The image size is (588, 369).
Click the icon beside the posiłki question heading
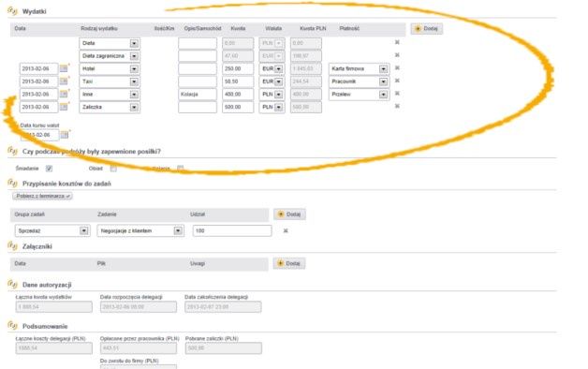(x=12, y=151)
